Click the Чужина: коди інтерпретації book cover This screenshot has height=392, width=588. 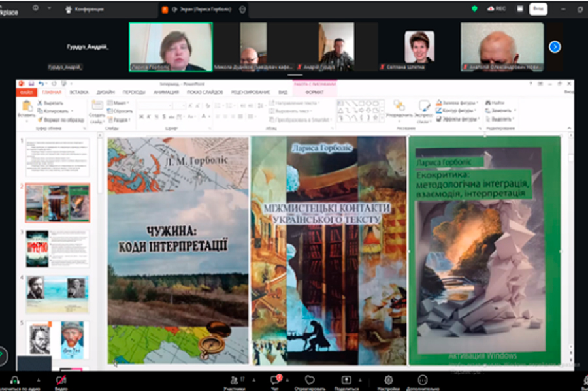tap(178, 251)
